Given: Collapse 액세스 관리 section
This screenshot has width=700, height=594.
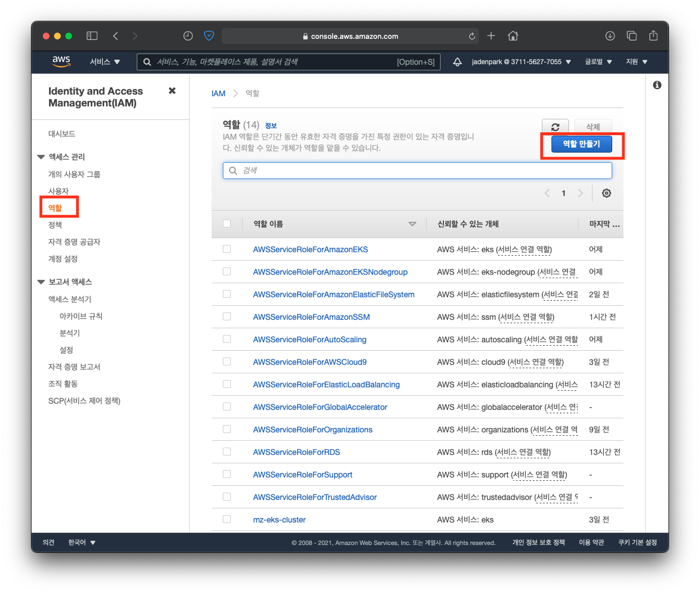Looking at the screenshot, I should (41, 157).
